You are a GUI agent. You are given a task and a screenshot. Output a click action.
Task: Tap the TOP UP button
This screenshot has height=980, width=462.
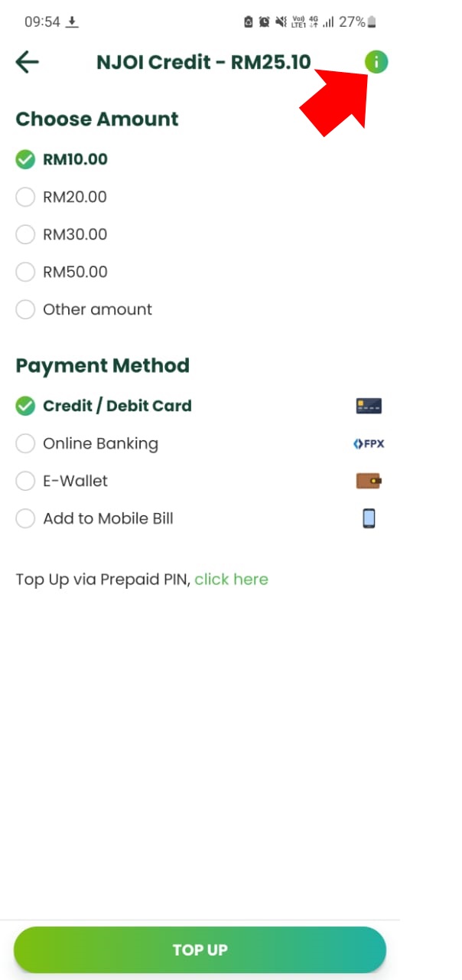tap(200, 949)
